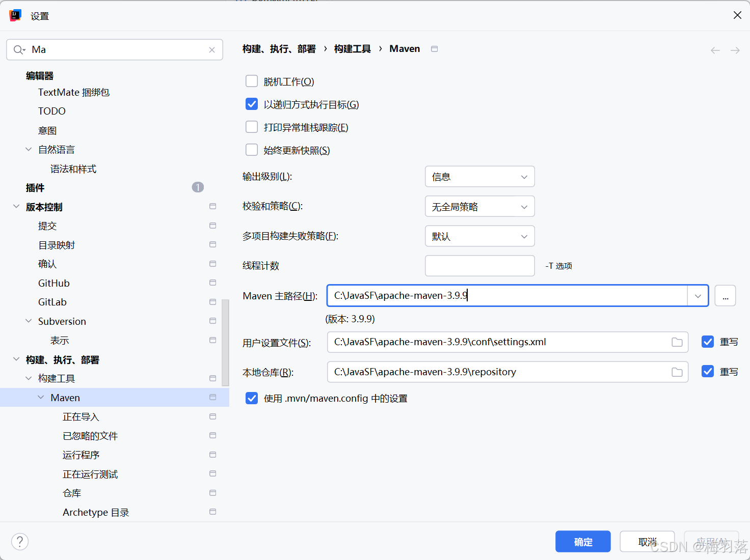The height and width of the screenshot is (560, 750).
Task: Select 语法和样式 in settings tree
Action: point(73,169)
